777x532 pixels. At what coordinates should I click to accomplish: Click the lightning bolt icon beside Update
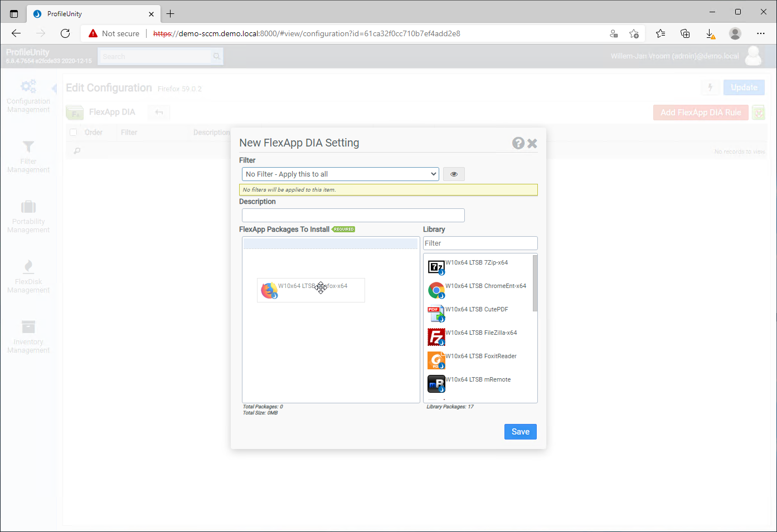click(x=710, y=87)
